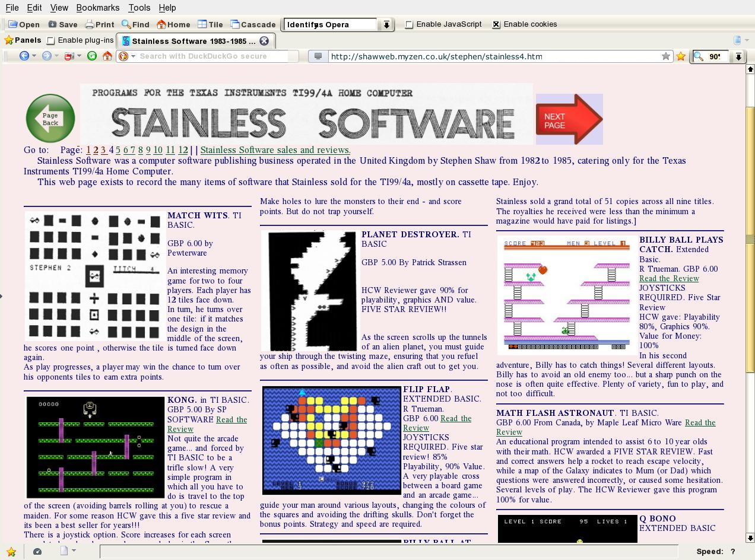755x560 pixels.
Task: Click the green Reload icon in navigation bar
Action: (x=92, y=56)
